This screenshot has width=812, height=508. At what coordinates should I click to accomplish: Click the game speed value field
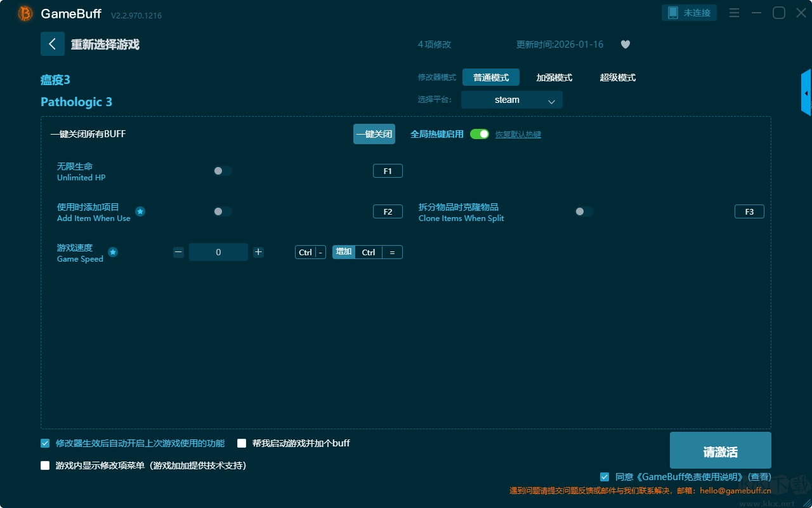tap(218, 252)
